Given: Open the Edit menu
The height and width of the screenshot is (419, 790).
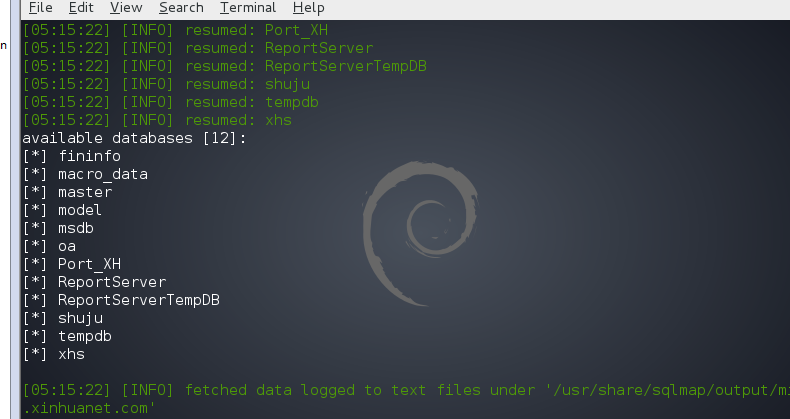Looking at the screenshot, I should click(x=81, y=8).
